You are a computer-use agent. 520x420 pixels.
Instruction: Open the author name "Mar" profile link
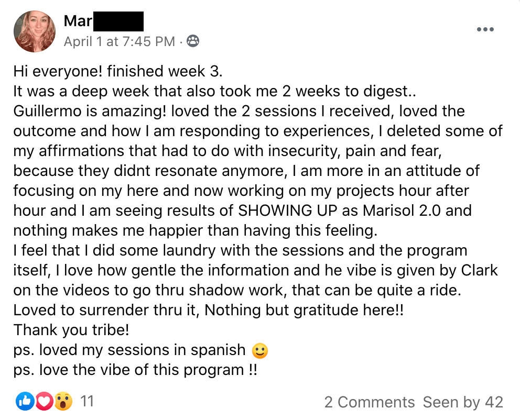coord(78,21)
